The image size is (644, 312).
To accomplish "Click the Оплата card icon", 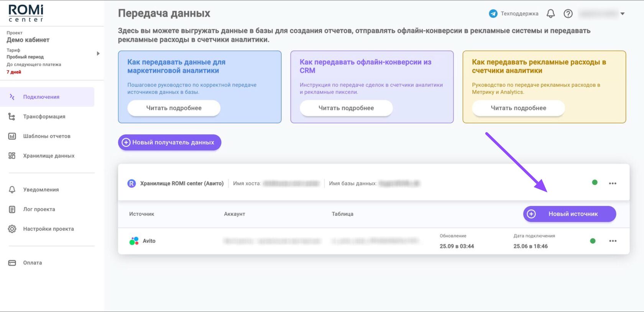I will pos(12,263).
